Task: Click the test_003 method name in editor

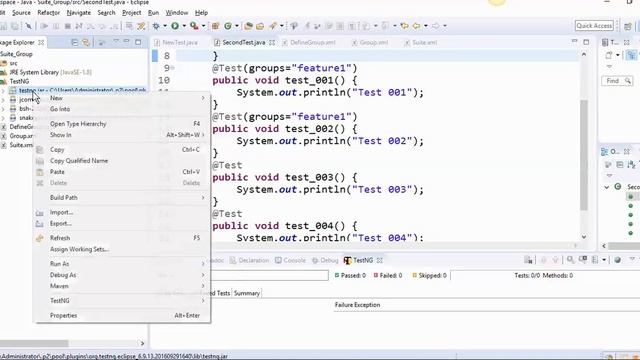Action: click(x=309, y=178)
